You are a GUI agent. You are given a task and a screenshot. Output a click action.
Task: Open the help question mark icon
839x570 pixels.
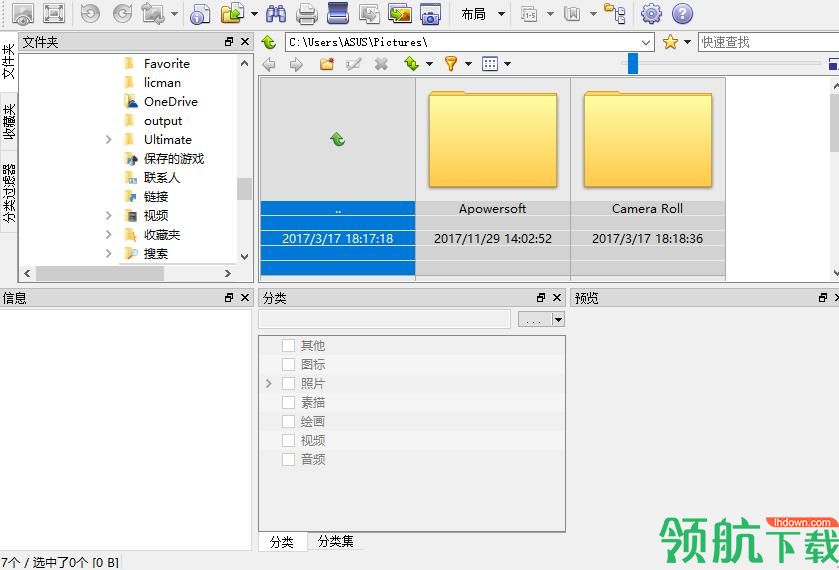(682, 14)
